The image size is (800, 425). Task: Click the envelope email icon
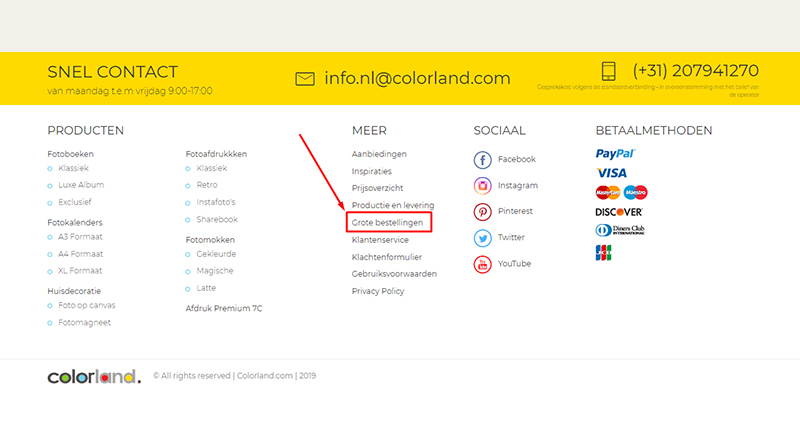tap(305, 79)
